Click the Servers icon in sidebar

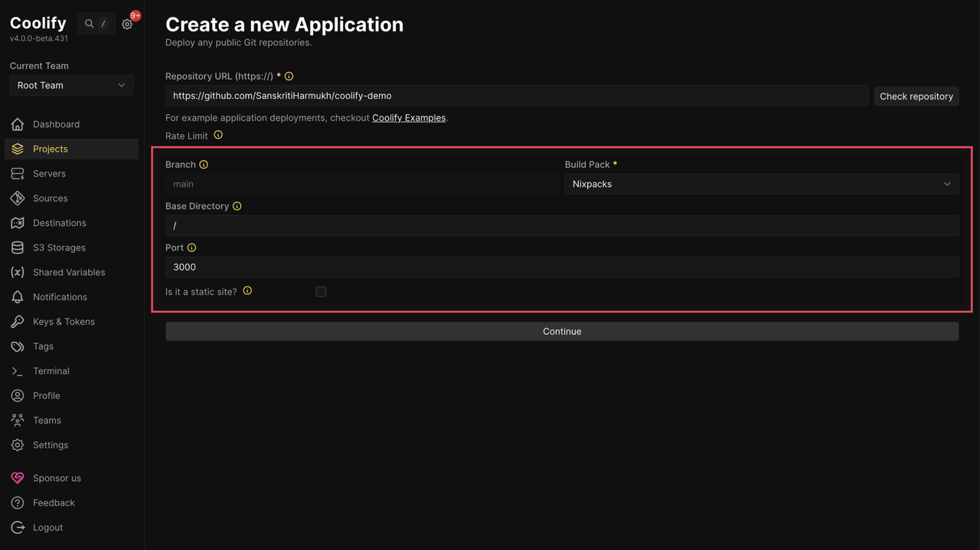(x=18, y=174)
